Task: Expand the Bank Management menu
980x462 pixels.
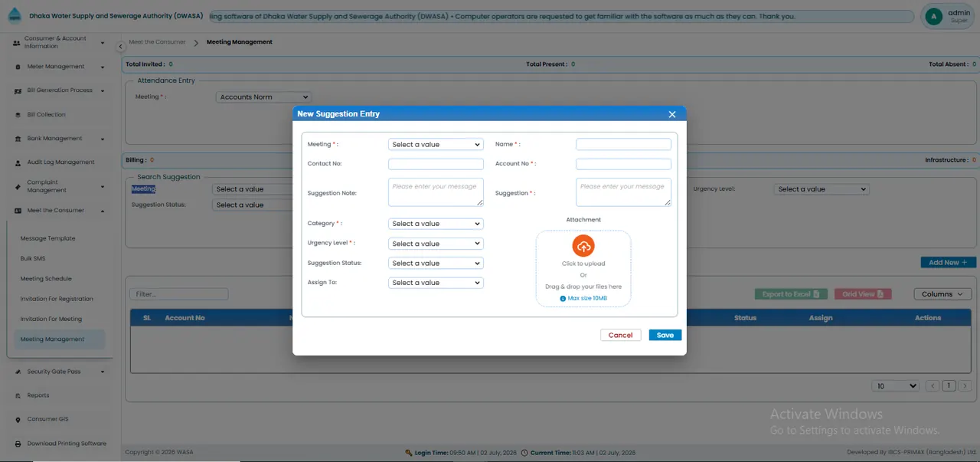Action: (x=103, y=139)
